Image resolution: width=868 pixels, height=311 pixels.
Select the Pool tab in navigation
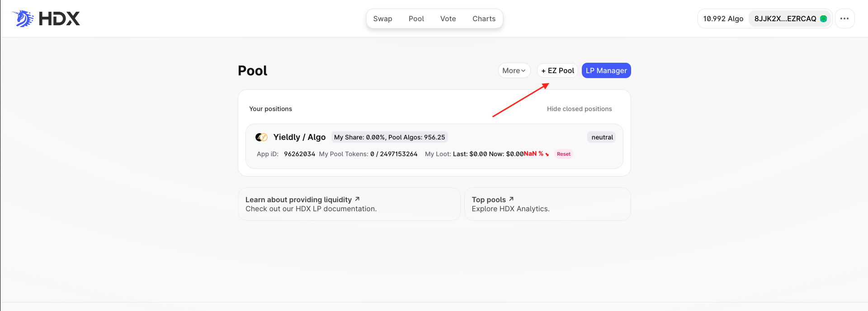416,19
